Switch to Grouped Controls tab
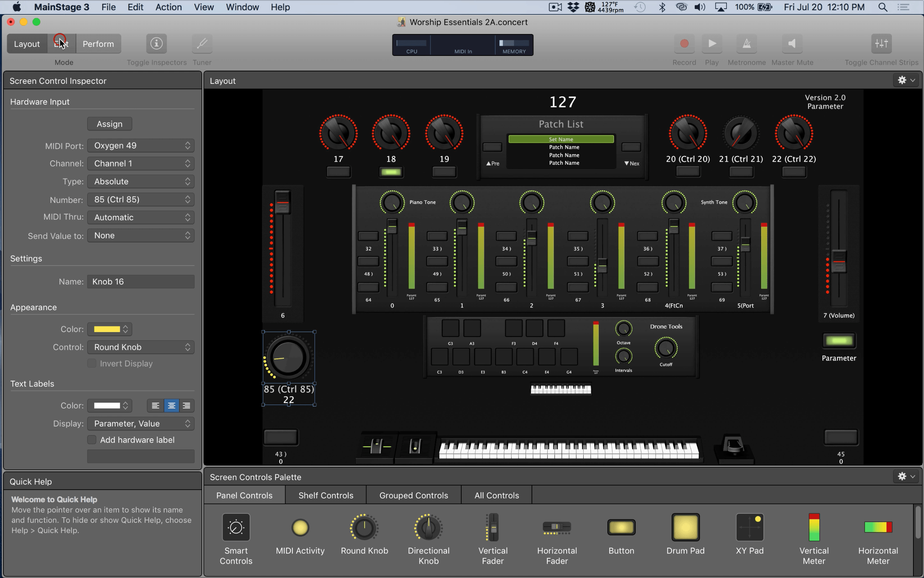 414,495
